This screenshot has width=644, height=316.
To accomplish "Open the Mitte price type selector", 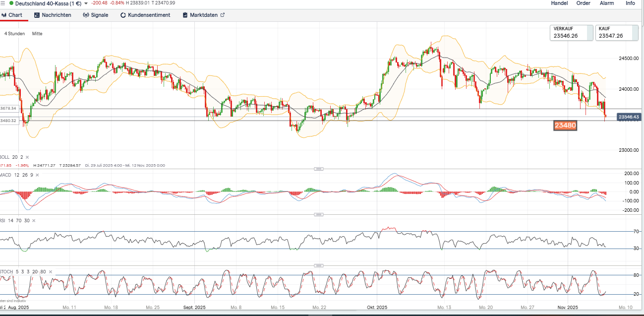I will click(37, 34).
